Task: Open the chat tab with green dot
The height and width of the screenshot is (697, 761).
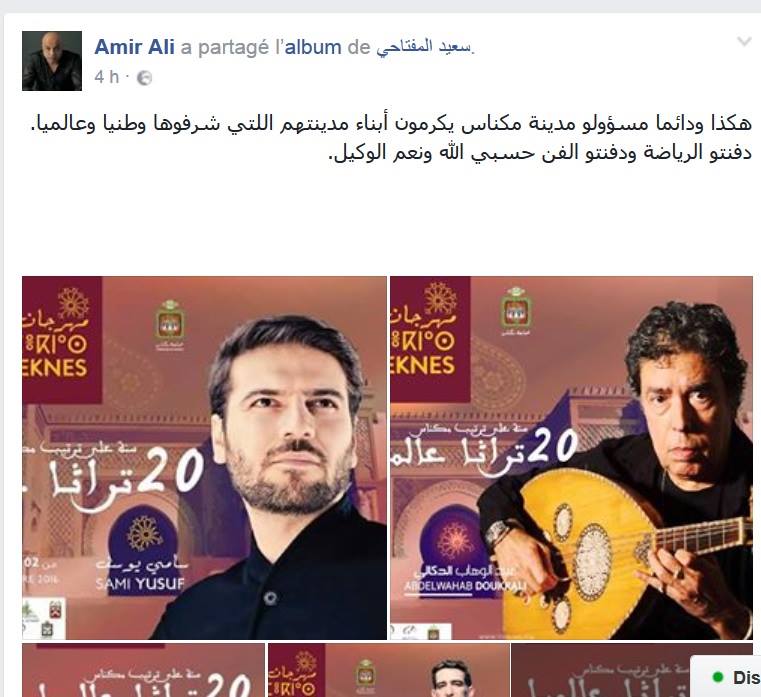Action: click(726, 677)
